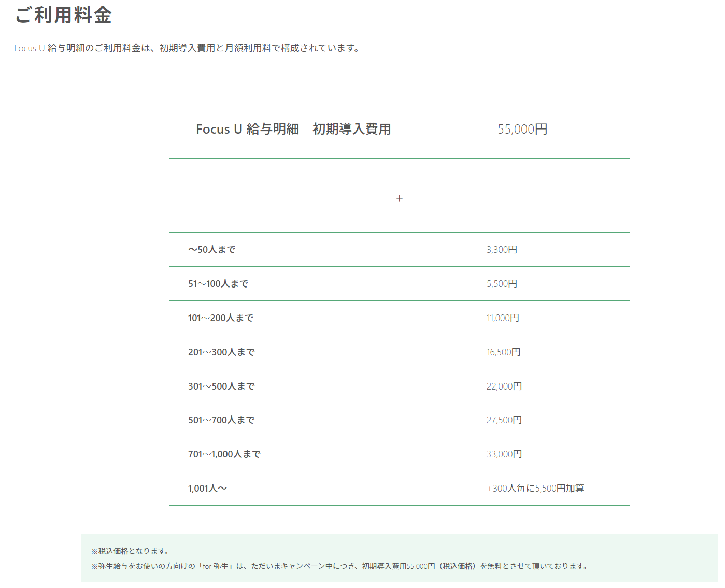The height and width of the screenshot is (588, 725).
Task: Select the Focus U 給与明細 初期導入費用 label
Action: click(x=293, y=129)
